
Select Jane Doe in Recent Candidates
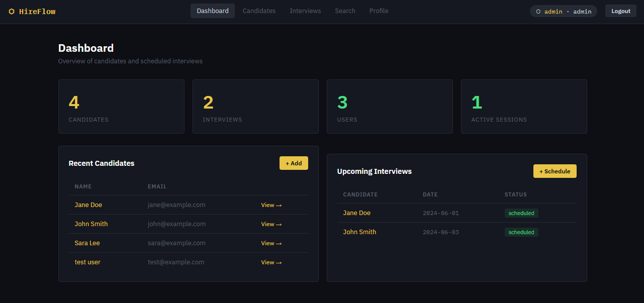point(88,205)
